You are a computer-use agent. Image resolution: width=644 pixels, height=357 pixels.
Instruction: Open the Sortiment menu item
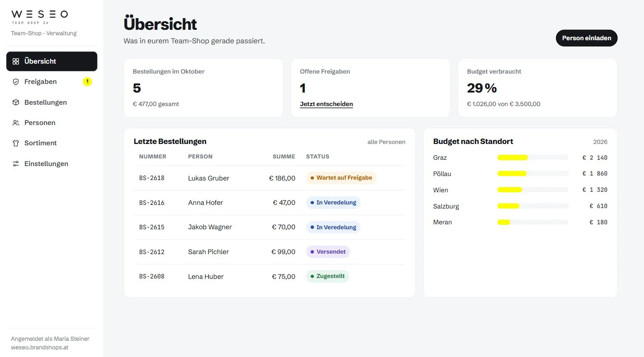(52, 143)
